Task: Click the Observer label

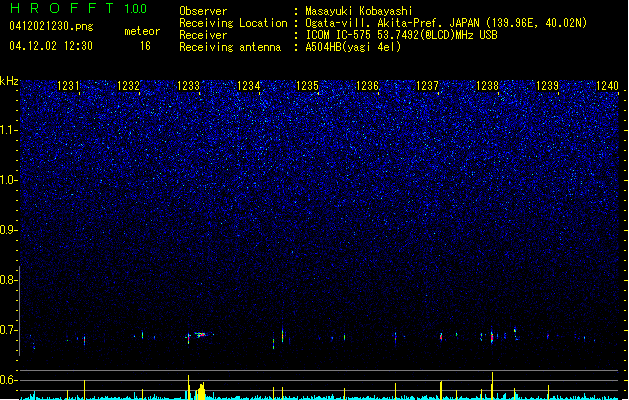Action: [203, 11]
